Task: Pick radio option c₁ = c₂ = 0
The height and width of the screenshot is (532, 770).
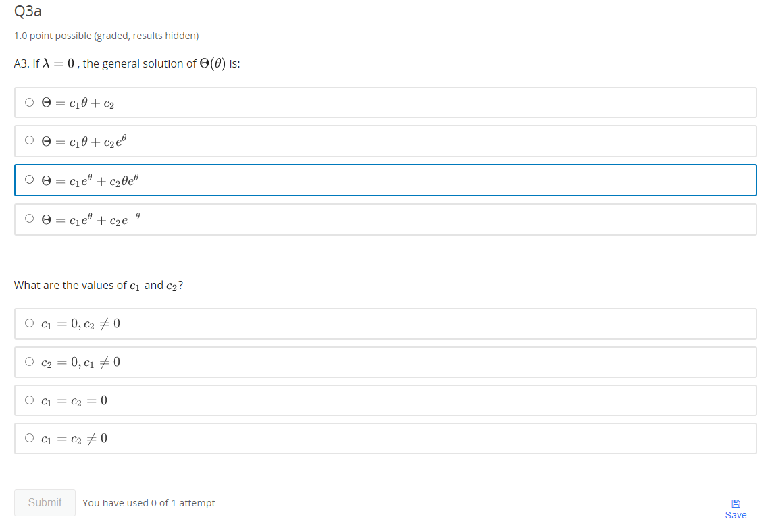Action: coord(29,400)
